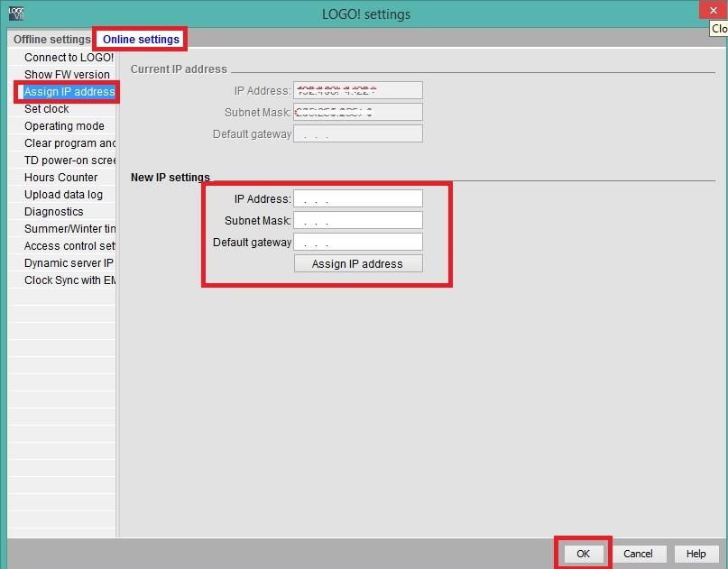Dismiss the dialog with Cancel
728x569 pixels.
click(638, 554)
